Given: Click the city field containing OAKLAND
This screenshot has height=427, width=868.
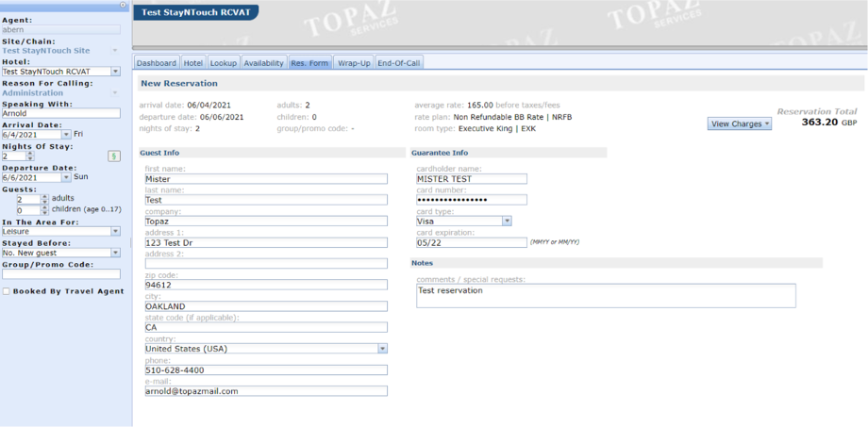Looking at the screenshot, I should click(266, 306).
